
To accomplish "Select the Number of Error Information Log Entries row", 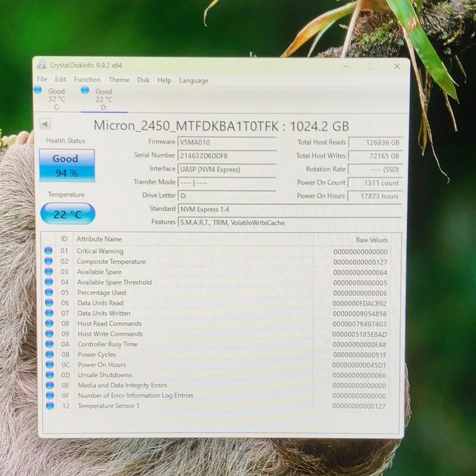I will pos(216,396).
